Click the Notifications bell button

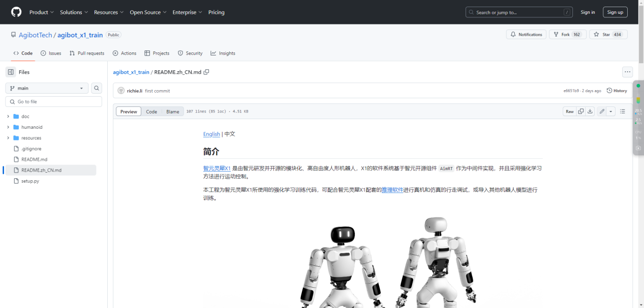click(526, 35)
